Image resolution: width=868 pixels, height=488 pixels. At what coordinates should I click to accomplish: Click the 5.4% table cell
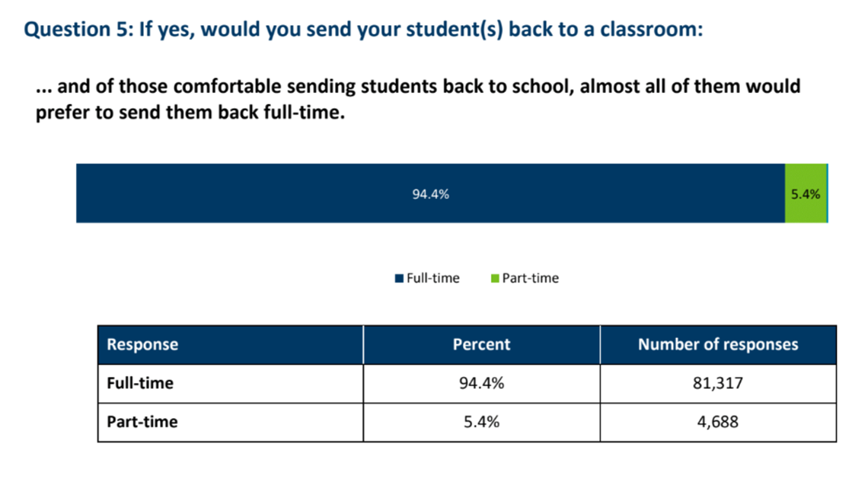point(482,423)
